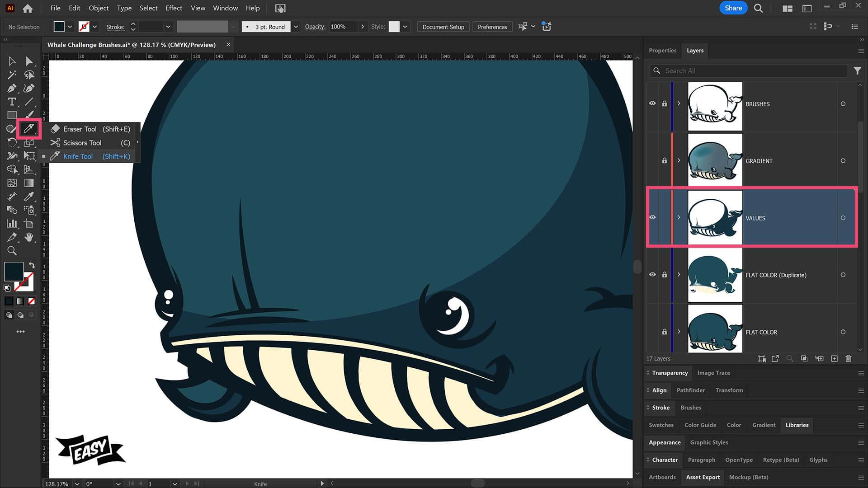Open Document Setup

443,27
